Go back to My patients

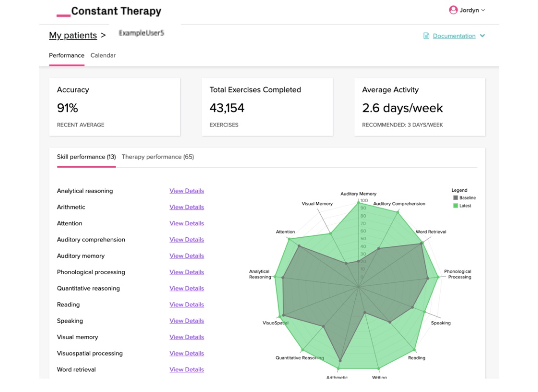(73, 35)
